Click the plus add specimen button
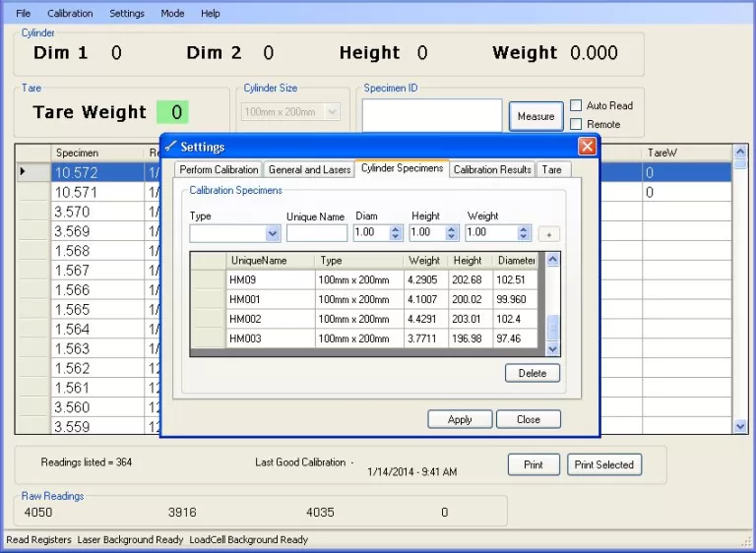This screenshot has height=553, width=756. point(548,234)
